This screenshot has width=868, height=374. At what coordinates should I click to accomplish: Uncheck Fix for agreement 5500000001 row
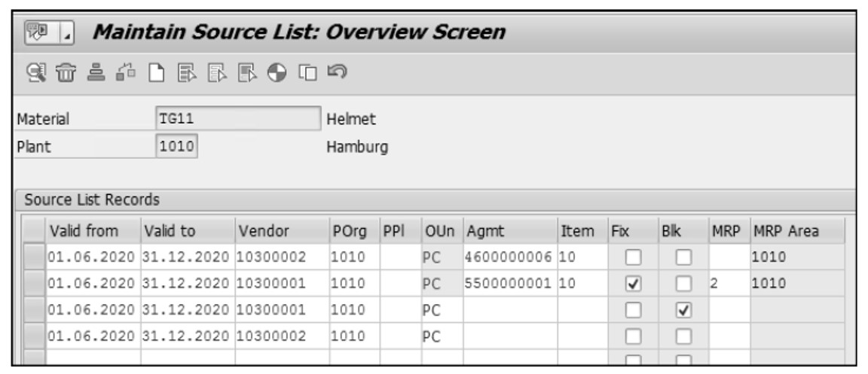pyautogui.click(x=633, y=284)
